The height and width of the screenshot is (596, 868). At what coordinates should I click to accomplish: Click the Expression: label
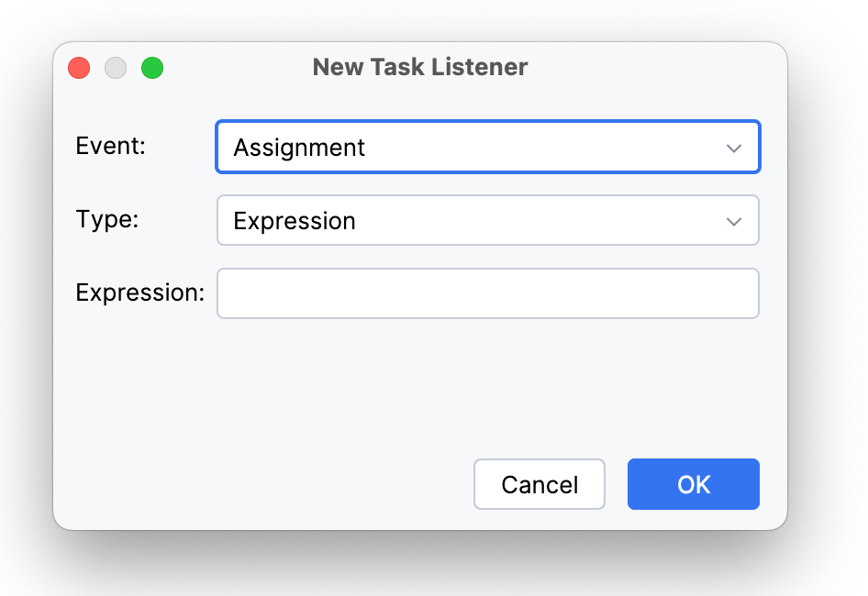pos(139,292)
